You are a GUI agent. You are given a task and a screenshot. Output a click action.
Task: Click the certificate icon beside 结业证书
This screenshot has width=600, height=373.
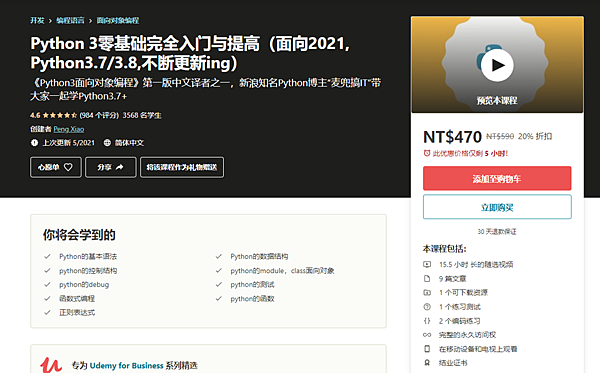point(427,363)
